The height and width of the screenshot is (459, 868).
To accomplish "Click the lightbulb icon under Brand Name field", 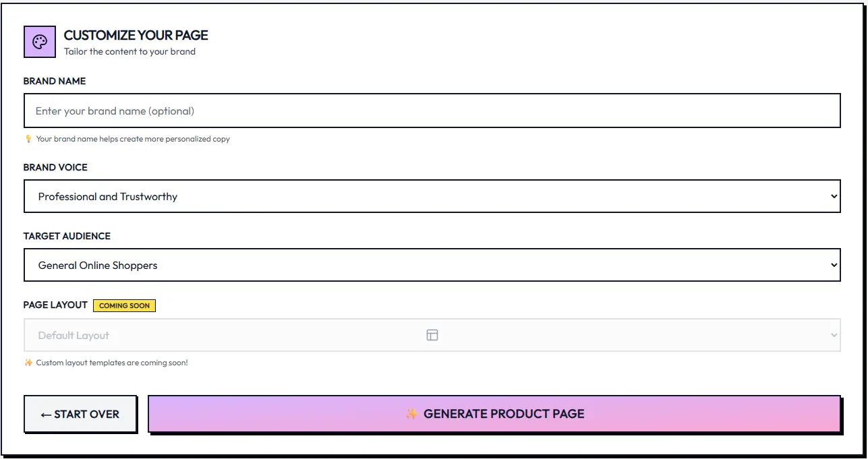I will pyautogui.click(x=28, y=139).
